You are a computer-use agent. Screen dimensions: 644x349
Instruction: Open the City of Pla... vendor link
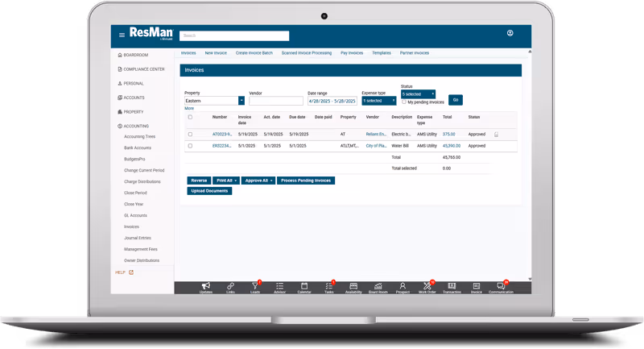coord(376,146)
